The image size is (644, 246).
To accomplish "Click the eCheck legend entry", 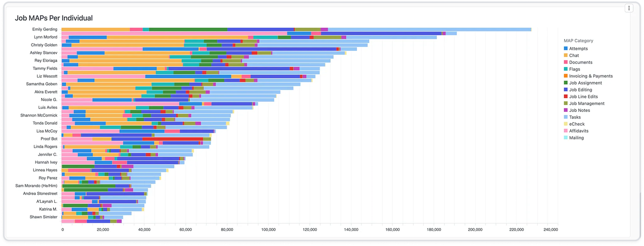I will coord(577,124).
